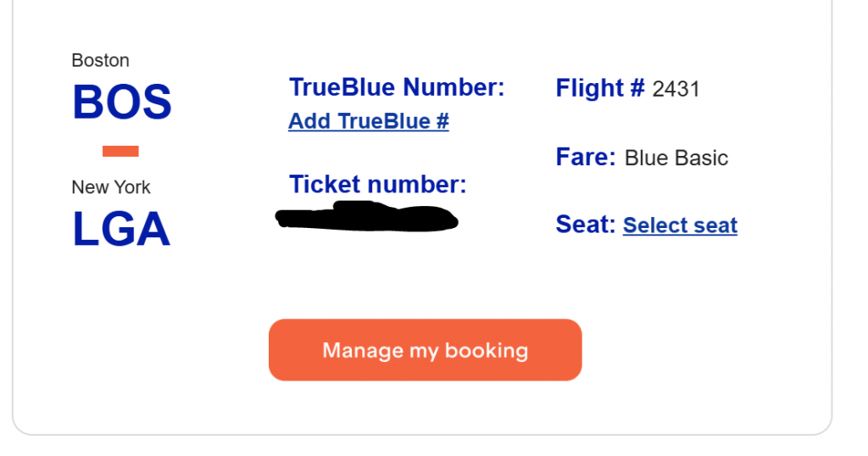Click the card's bottom-right rounded corner
This screenshot has height=456, width=868.
coord(825,426)
